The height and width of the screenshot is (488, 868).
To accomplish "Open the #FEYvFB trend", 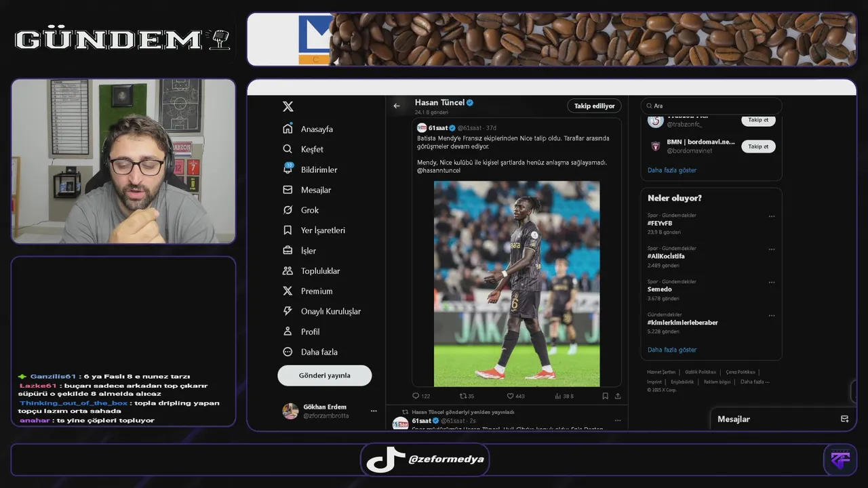I will 660,223.
